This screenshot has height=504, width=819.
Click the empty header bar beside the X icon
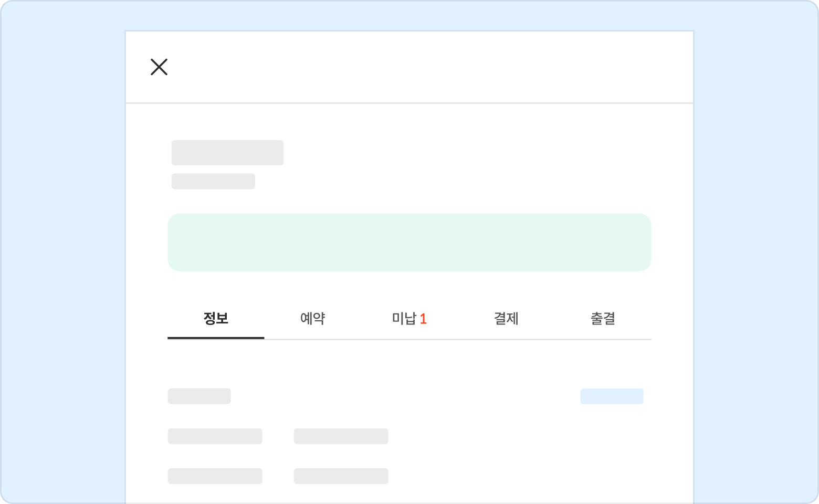[420, 67]
